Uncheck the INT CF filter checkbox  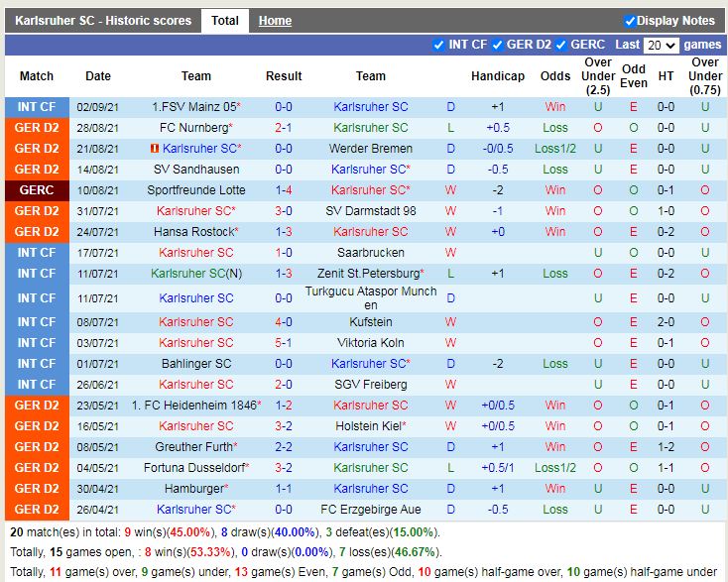click(x=439, y=45)
